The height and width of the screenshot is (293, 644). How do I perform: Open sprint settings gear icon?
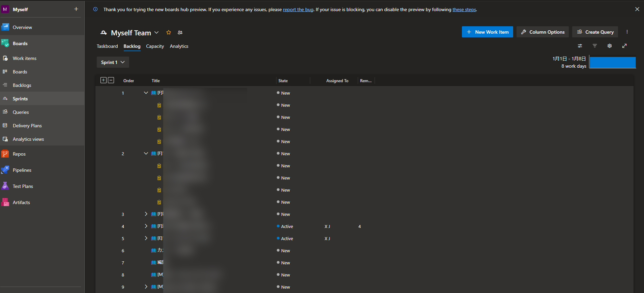[610, 46]
